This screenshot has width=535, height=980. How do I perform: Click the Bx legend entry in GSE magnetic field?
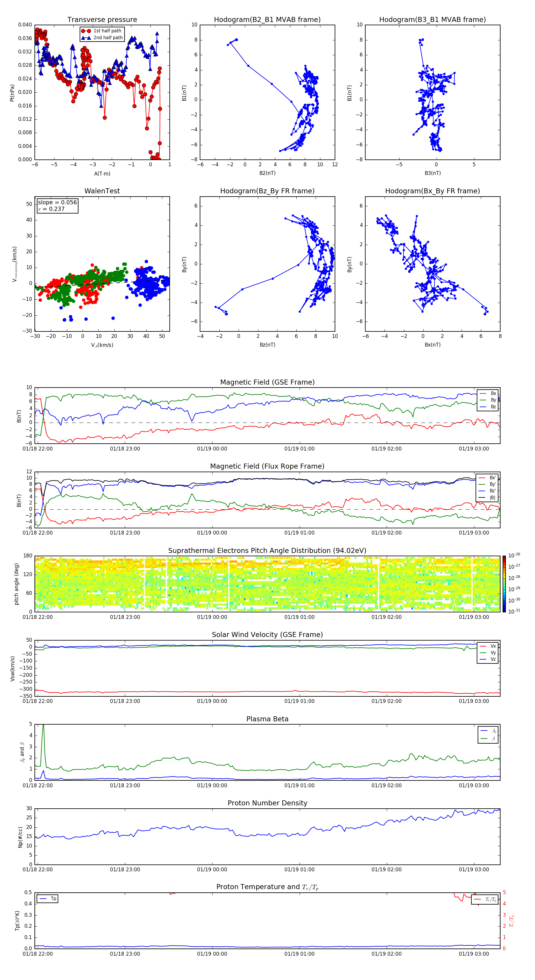coord(488,393)
